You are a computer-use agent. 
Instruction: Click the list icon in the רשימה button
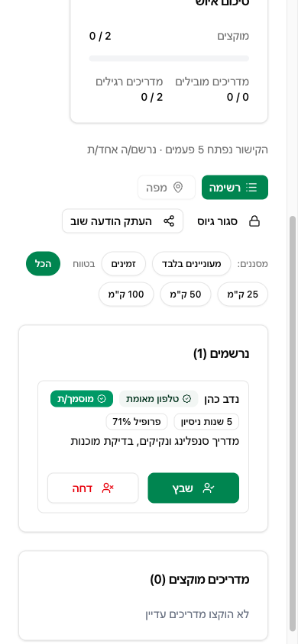pos(251,187)
